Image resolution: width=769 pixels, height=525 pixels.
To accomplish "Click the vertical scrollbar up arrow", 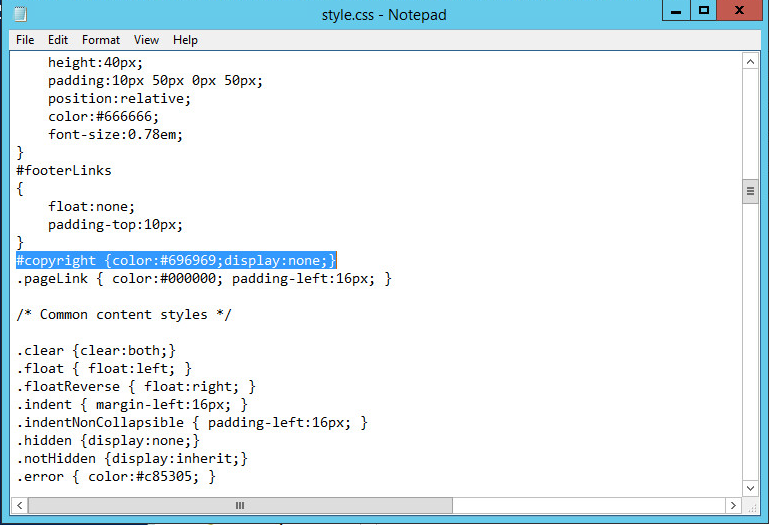I will [750, 61].
